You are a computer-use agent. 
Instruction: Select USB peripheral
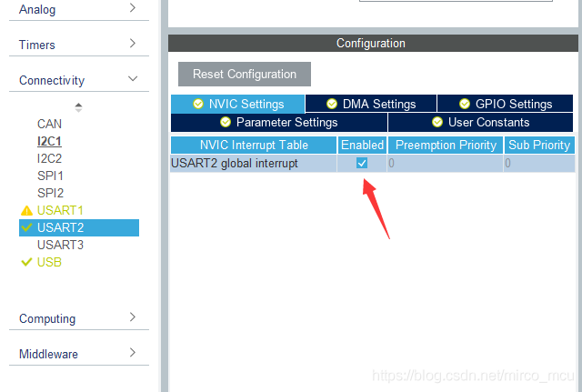click(x=49, y=262)
